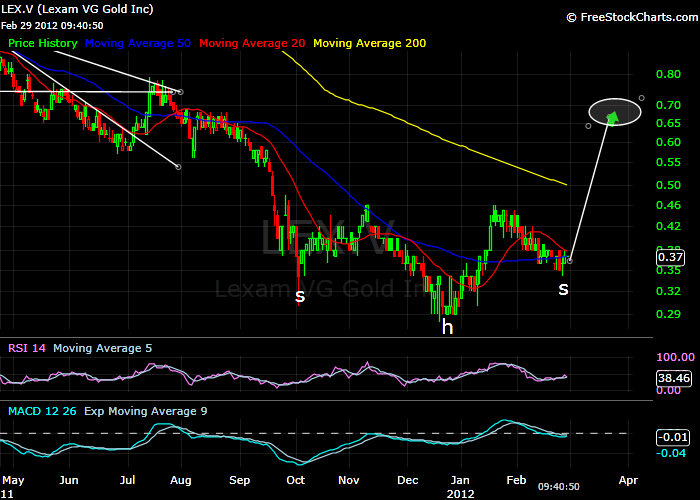Click the May label on the time axis
700x500 pixels.
[x=13, y=481]
